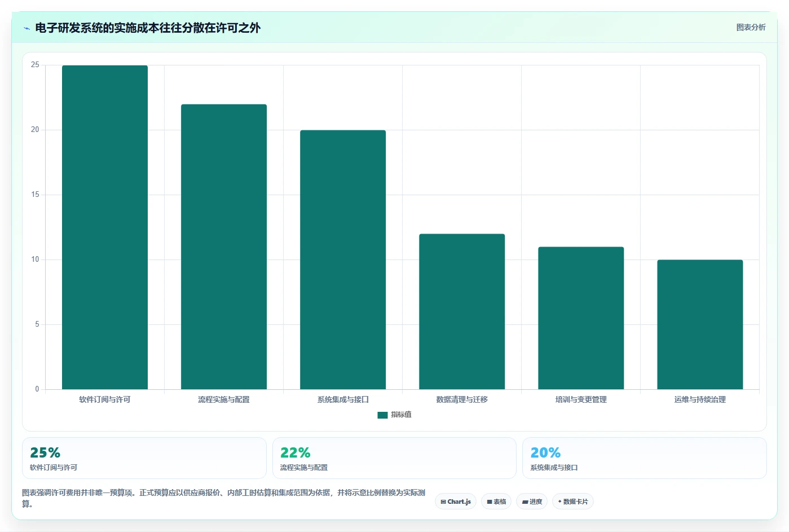Open the 25% 软件订阅与许可 data card
Viewport: 789px width, 532px height.
click(144, 458)
